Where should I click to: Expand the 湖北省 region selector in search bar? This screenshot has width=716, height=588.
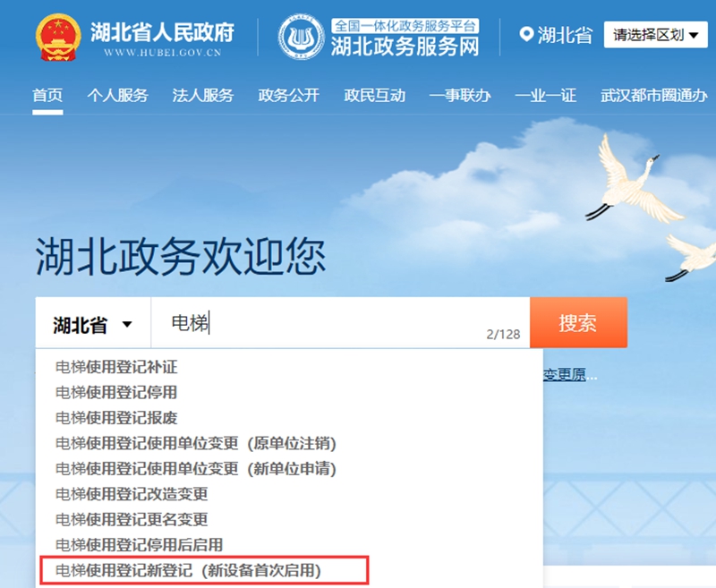(x=93, y=325)
